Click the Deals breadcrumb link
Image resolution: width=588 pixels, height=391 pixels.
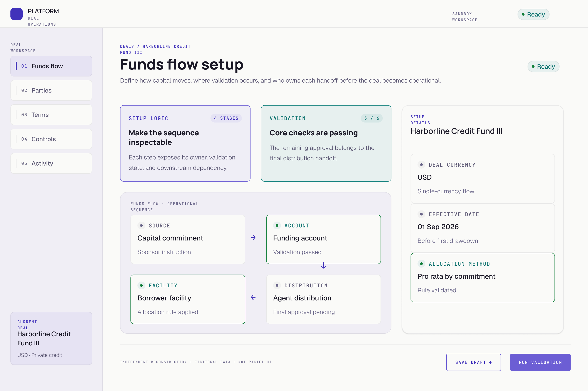(x=127, y=46)
